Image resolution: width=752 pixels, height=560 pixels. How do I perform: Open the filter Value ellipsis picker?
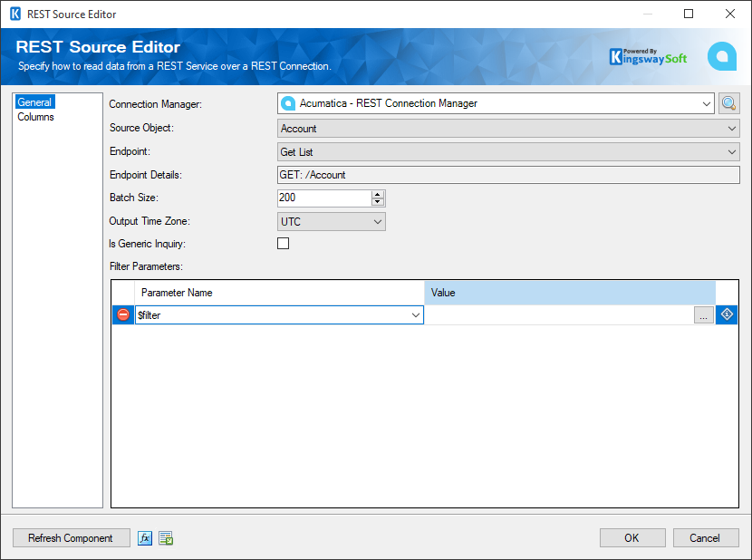[704, 314]
